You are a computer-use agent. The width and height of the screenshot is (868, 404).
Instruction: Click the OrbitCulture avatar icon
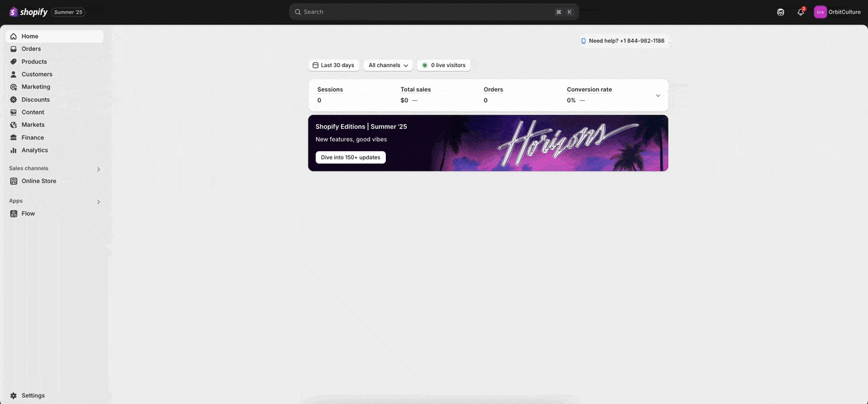(x=820, y=12)
